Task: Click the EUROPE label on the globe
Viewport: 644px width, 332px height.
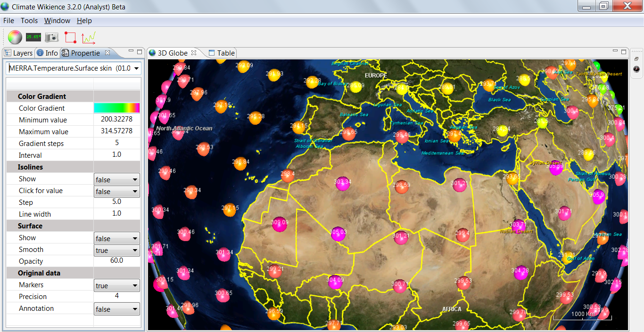Action: click(x=376, y=75)
